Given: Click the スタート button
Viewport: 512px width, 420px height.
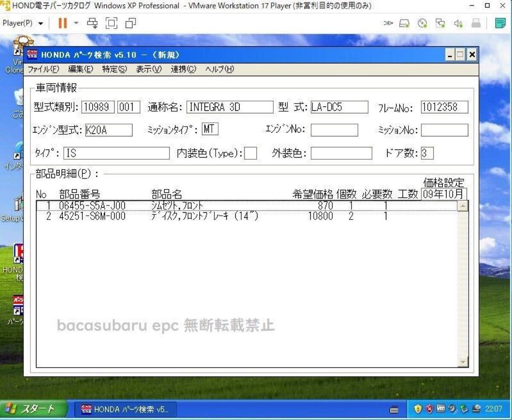Looking at the screenshot, I should pyautogui.click(x=33, y=409).
